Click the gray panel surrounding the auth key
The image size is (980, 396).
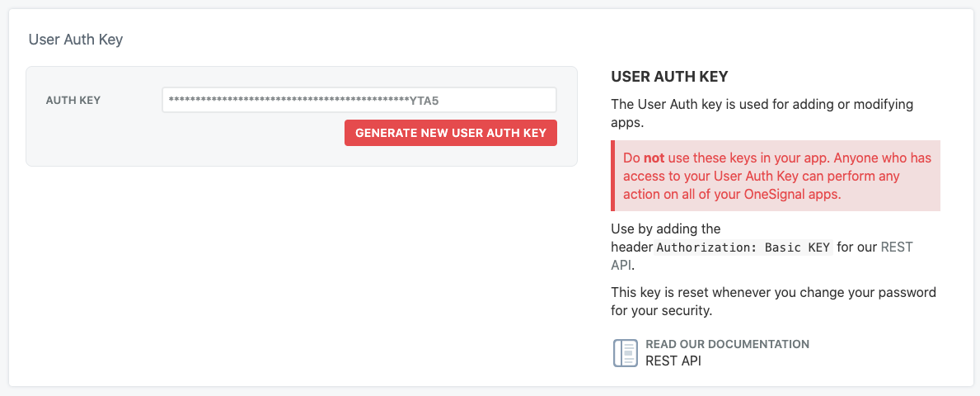(x=301, y=116)
